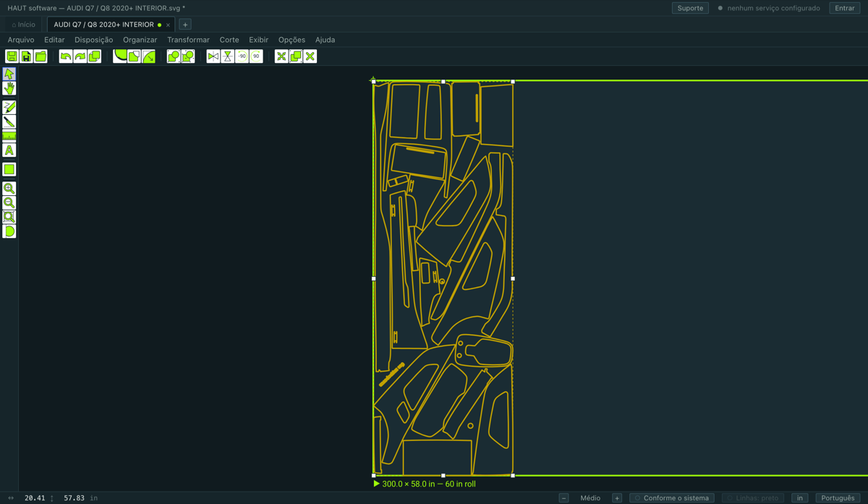Expand the roll size indicator triangle
This screenshot has width=868, height=504.
[376, 484]
